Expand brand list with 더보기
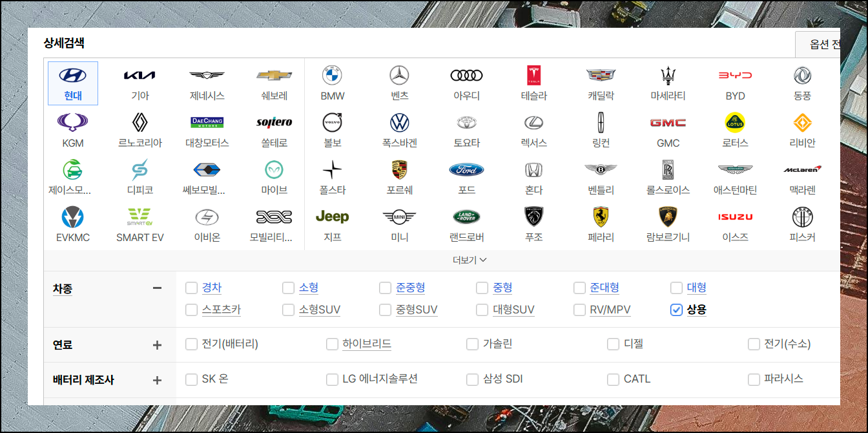868x433 pixels. tap(470, 260)
